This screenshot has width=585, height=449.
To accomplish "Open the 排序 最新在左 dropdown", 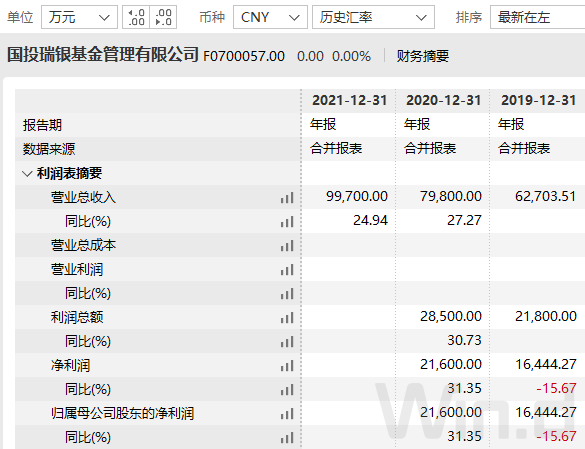I will 537,17.
